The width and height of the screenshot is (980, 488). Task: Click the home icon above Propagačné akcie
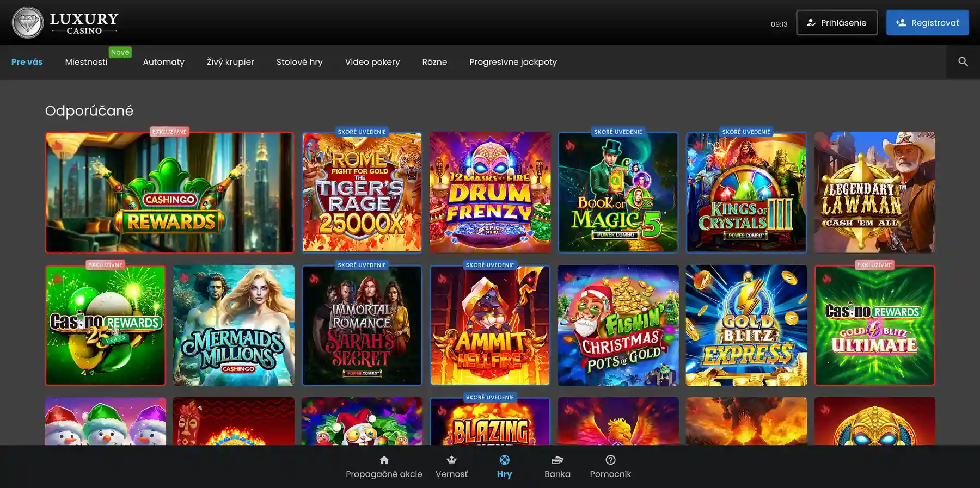[384, 460]
